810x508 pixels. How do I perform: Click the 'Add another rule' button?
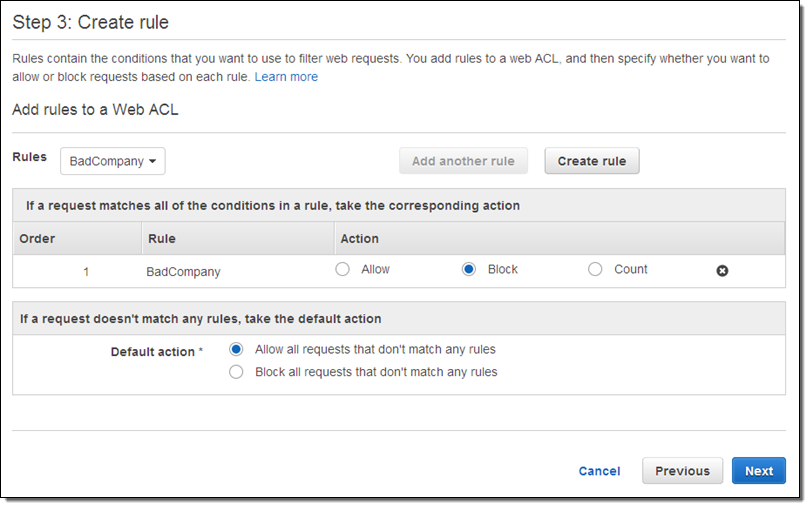463,161
